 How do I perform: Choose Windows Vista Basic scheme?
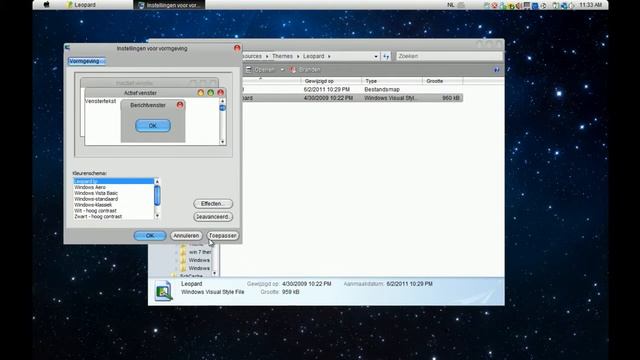[113, 193]
